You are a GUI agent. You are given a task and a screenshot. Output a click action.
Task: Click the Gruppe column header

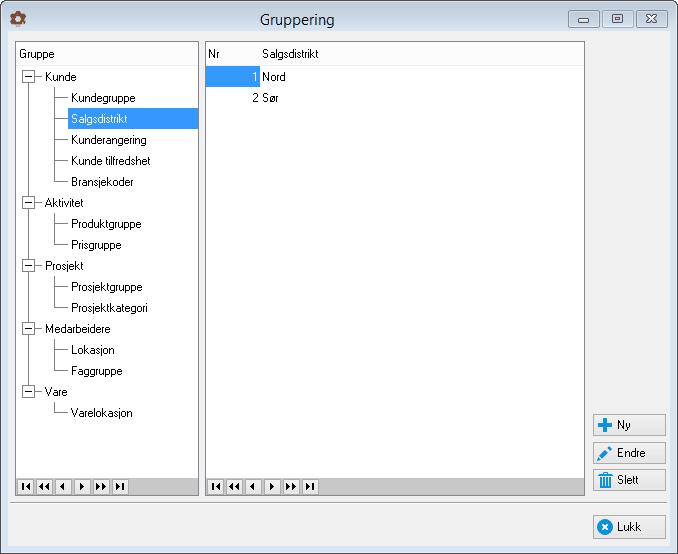107,54
